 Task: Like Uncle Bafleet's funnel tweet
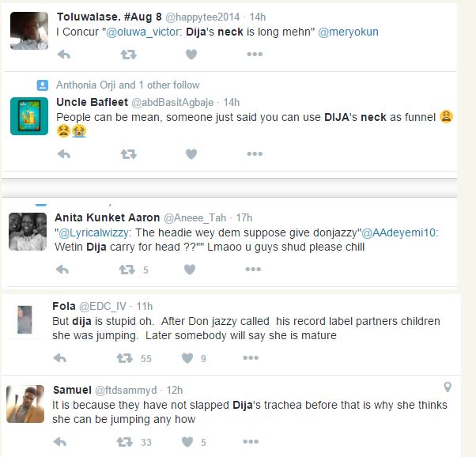191,154
